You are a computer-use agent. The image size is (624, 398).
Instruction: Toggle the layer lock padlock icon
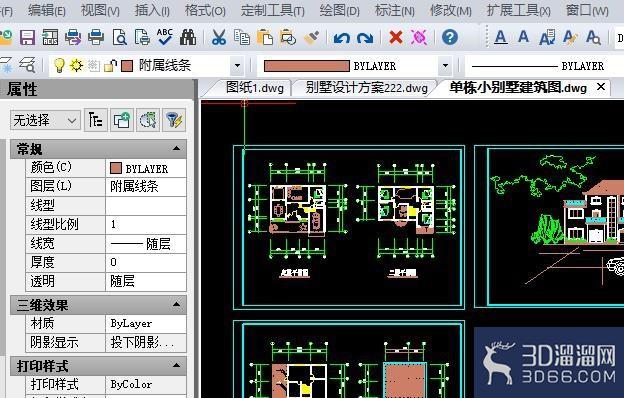(x=110, y=65)
